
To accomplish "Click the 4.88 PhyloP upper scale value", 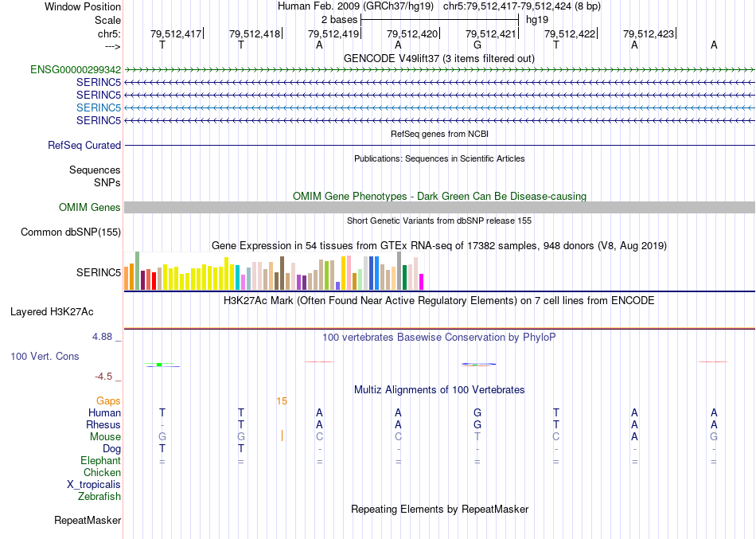I will pyautogui.click(x=102, y=337).
